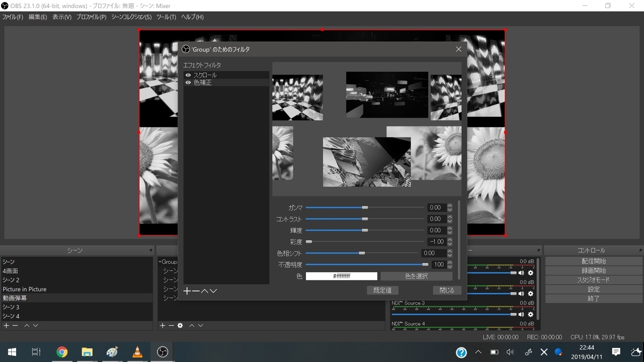Image resolution: width=644 pixels, height=362 pixels.
Task: Open プロファイル(P) menu
Action: point(91,17)
